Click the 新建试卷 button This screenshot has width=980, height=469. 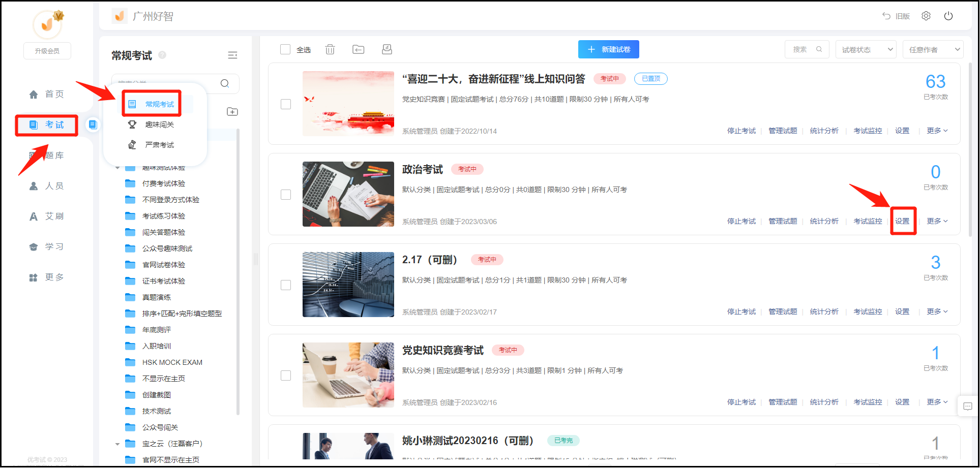[x=609, y=49]
